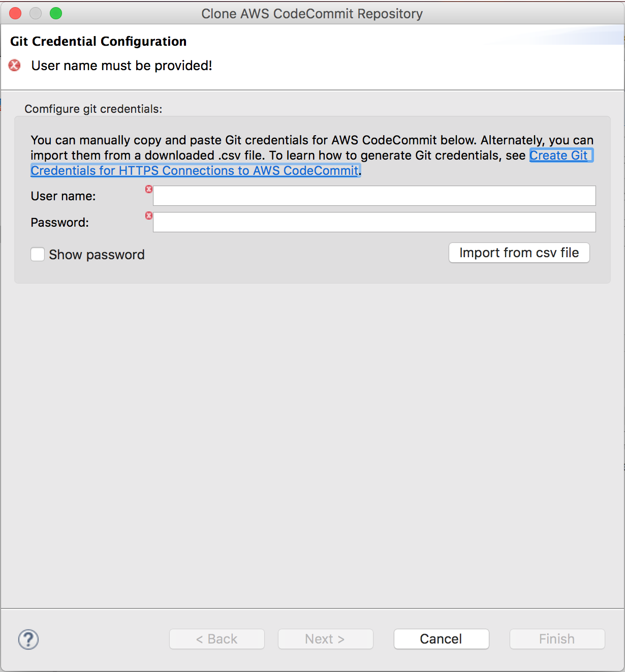Click the Show password label text
Image resolution: width=625 pixels, height=672 pixels.
97,254
